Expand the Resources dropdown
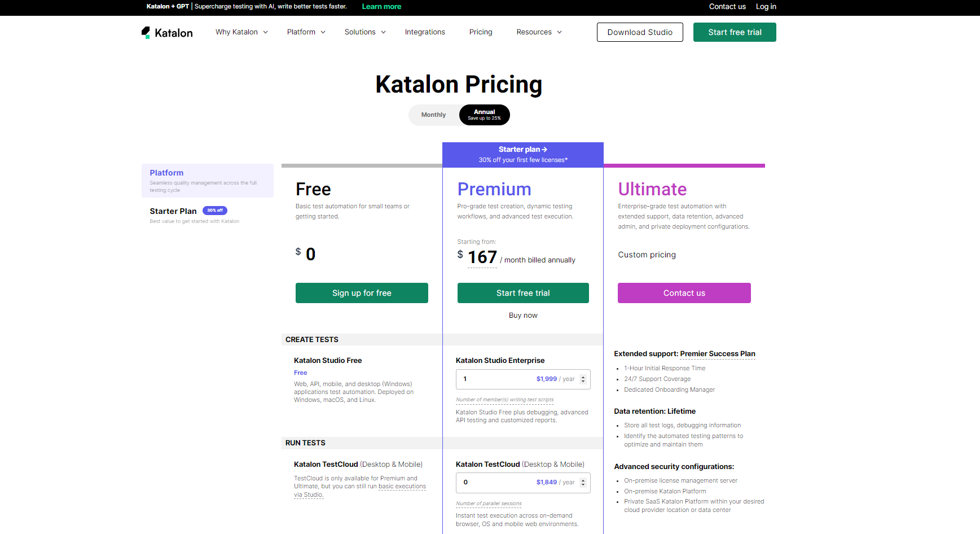 click(x=539, y=32)
